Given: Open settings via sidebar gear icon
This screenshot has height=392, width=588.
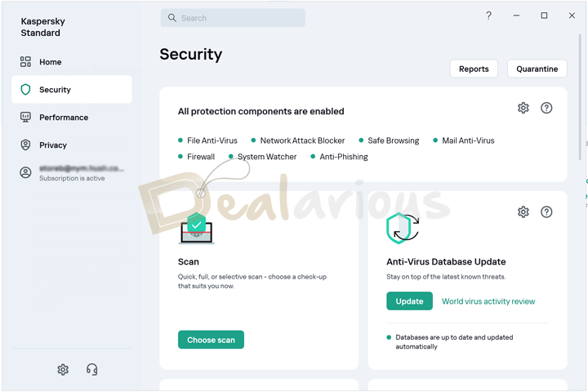Looking at the screenshot, I should 63,369.
